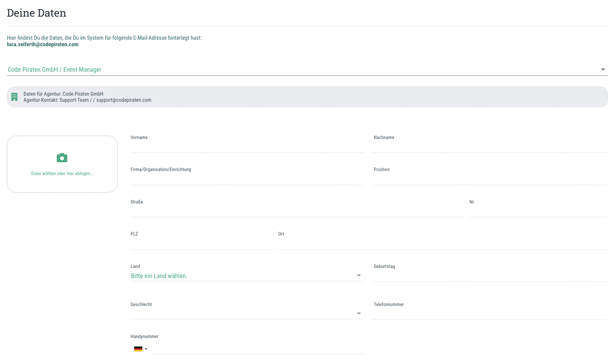Open the Land country dropdown
This screenshot has width=615, height=364.
[246, 276]
